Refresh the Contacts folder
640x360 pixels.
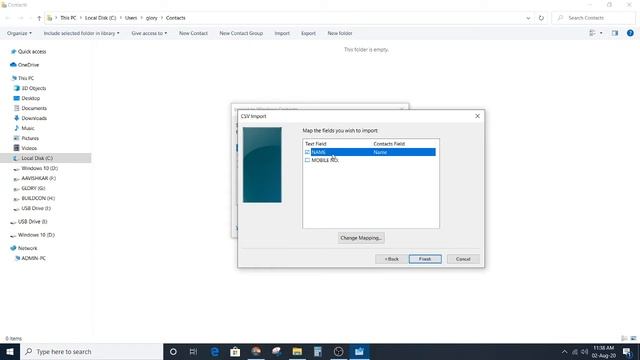pos(541,18)
